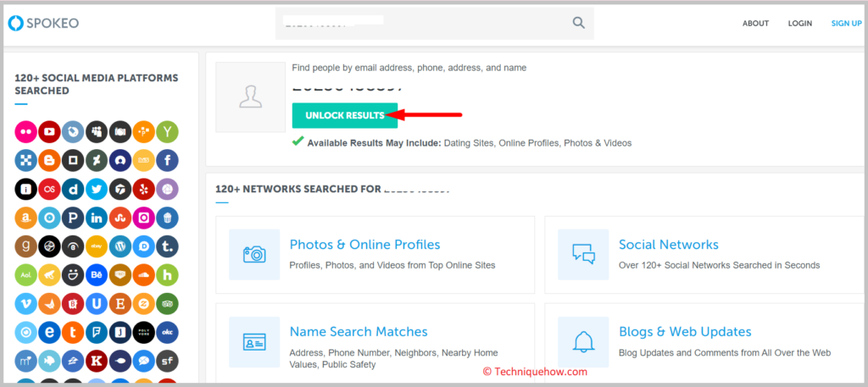Click the camera icon card
Screen dimensions: 868x387
(254, 254)
